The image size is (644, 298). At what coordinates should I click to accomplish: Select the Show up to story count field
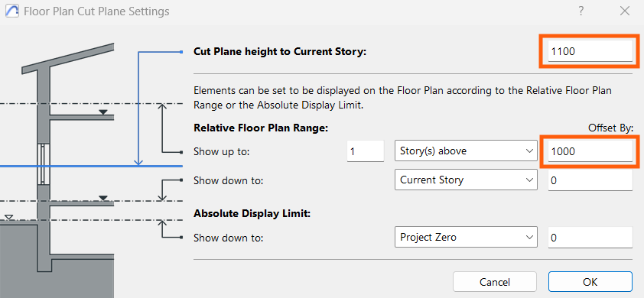366,151
